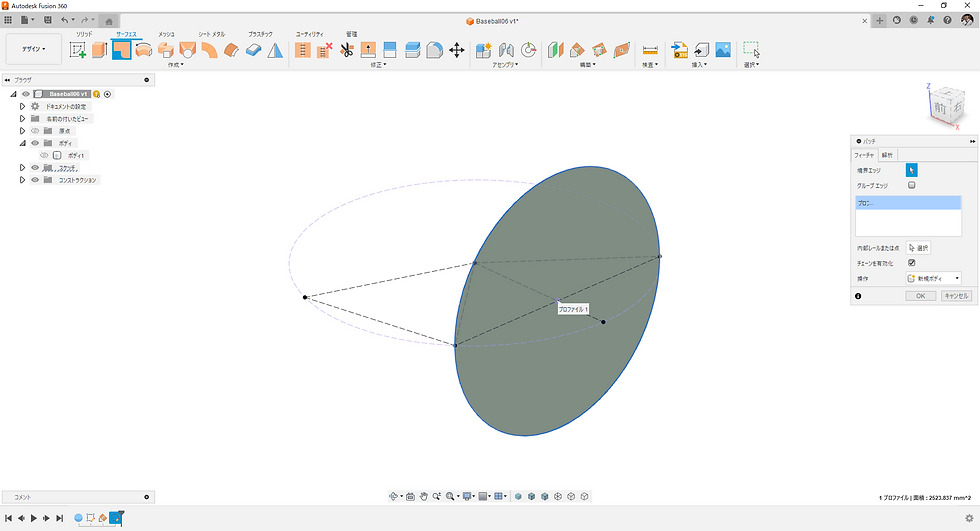
Task: Save the document with floppy icon
Action: (x=48, y=20)
